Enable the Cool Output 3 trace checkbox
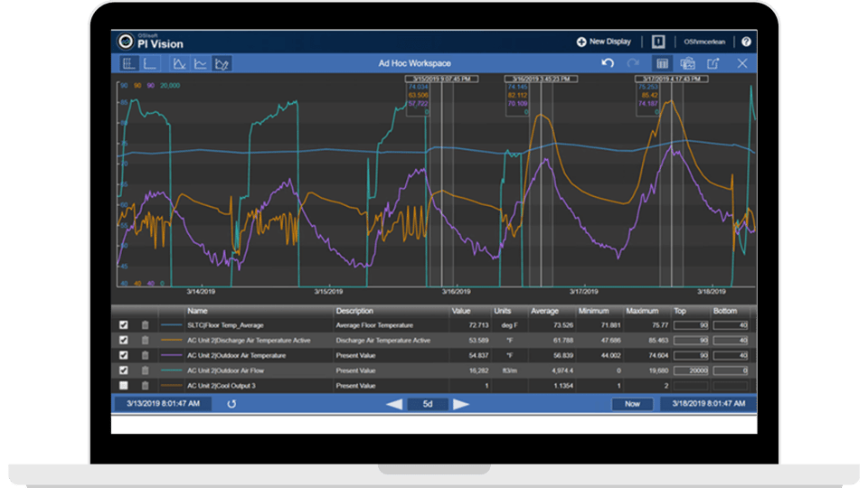The height and width of the screenshot is (488, 868). pyautogui.click(x=124, y=386)
